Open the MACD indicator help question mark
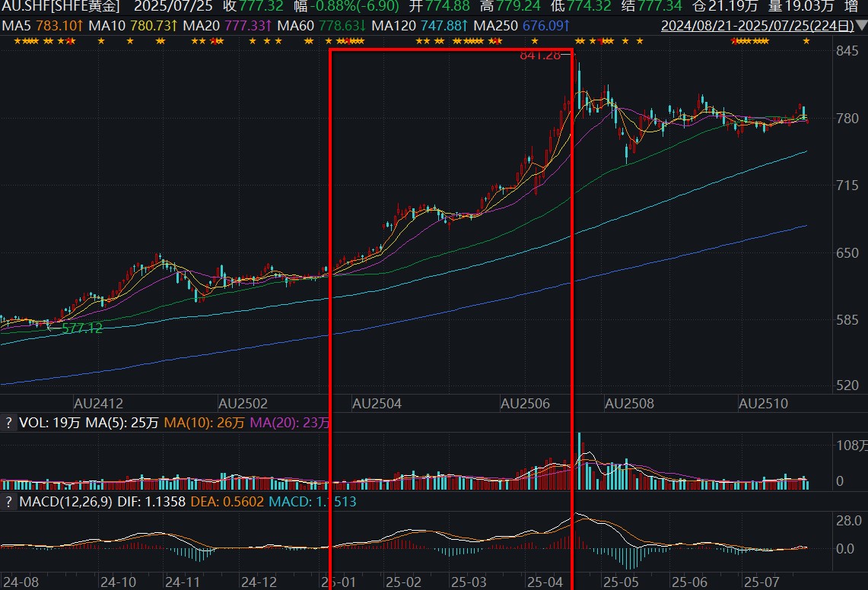868x590 pixels. coord(8,502)
